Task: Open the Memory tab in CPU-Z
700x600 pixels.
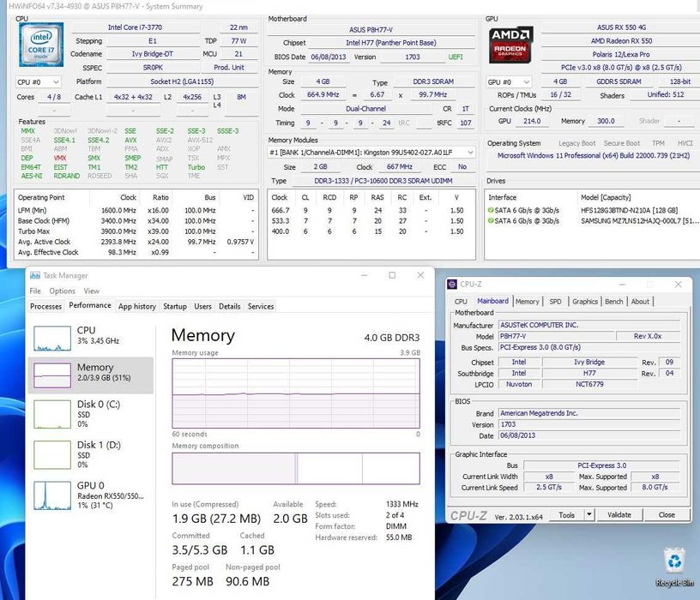Action: tap(528, 302)
